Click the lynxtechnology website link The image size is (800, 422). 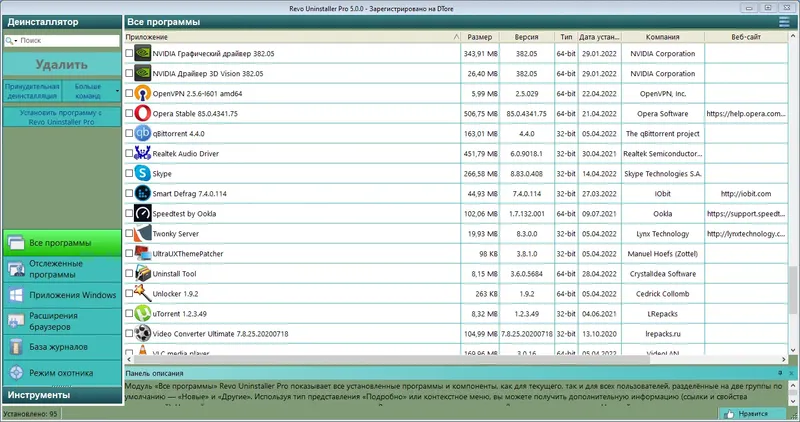point(746,233)
